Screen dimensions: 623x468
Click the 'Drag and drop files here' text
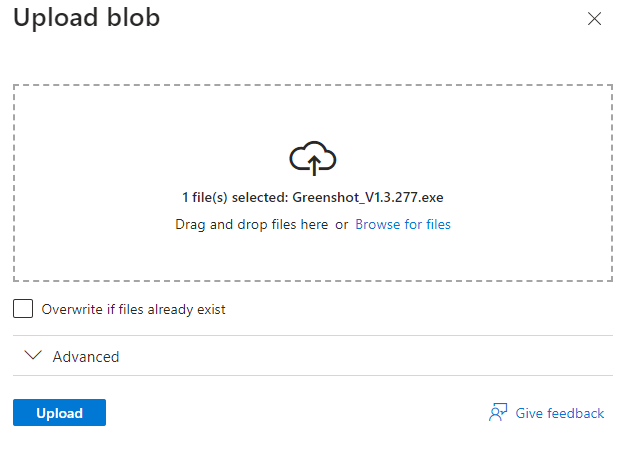251,225
